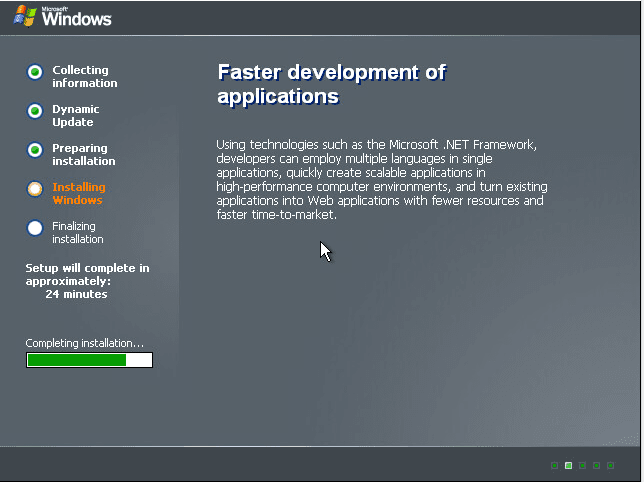Click the Windows wordmark text in header
644x482 pixels.
tap(76, 18)
